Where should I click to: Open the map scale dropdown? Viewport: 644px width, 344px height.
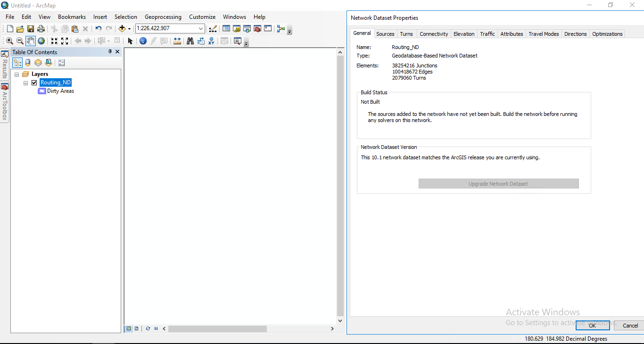tap(201, 29)
